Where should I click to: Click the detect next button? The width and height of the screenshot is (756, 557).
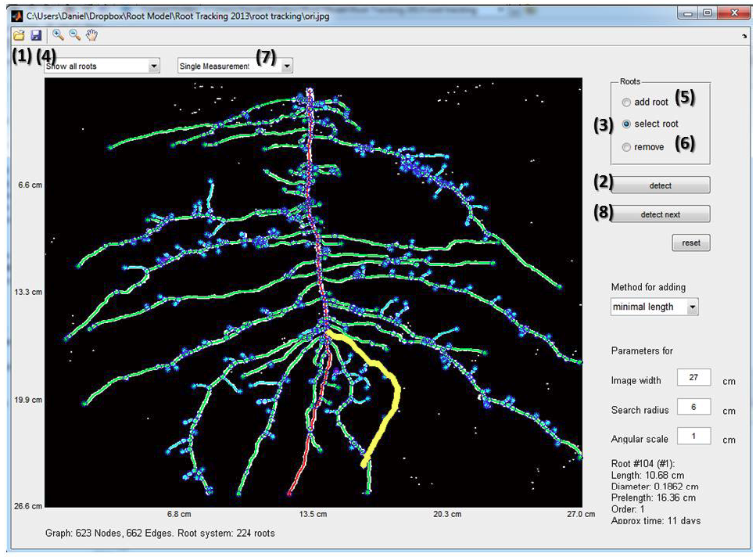(661, 214)
